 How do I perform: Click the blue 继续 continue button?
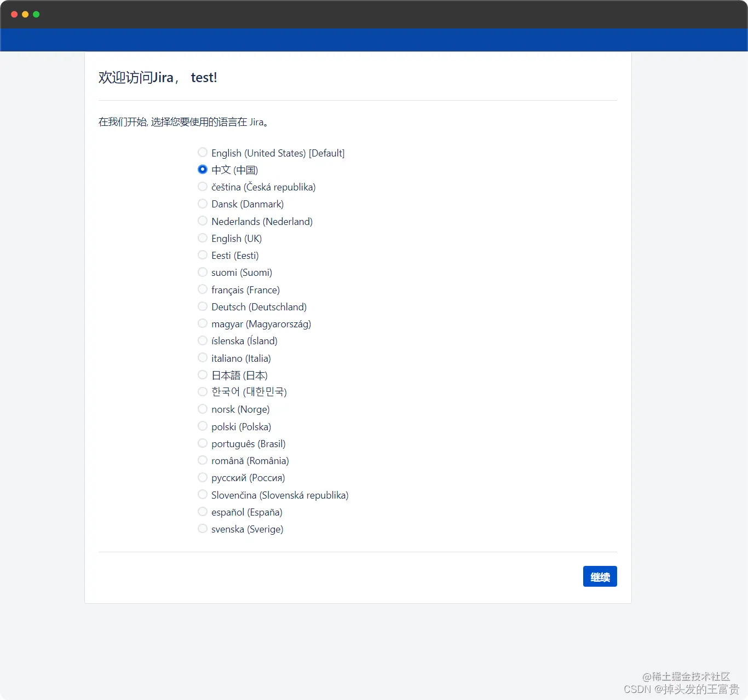tap(600, 576)
